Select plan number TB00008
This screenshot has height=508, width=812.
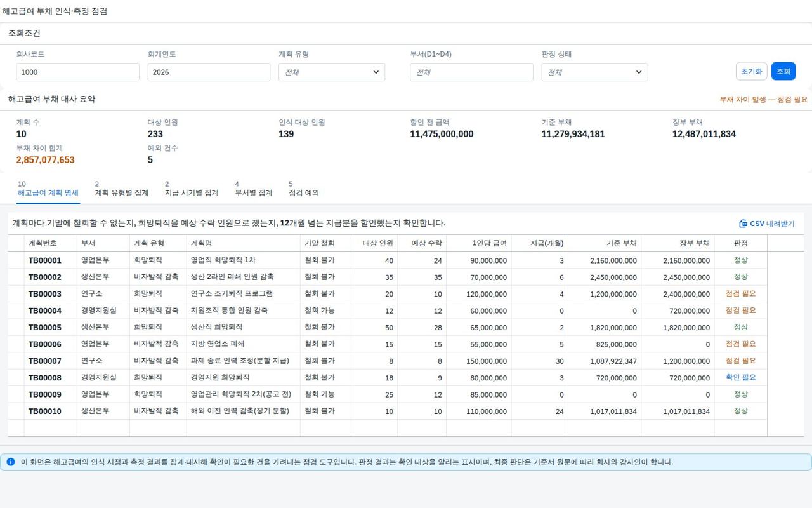pos(45,378)
